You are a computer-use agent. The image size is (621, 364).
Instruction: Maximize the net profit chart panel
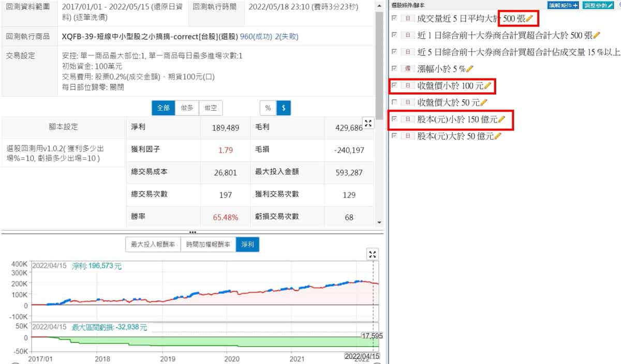(x=373, y=254)
